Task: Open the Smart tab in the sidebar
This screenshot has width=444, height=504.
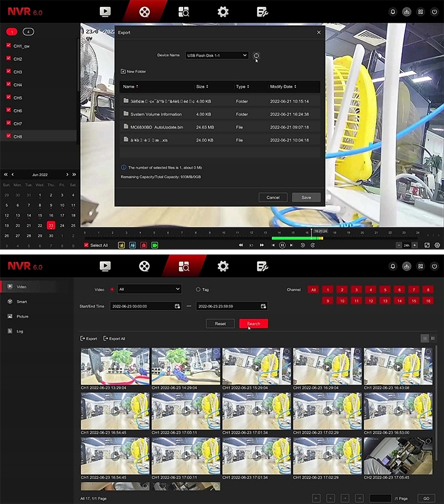Action: [x=22, y=302]
